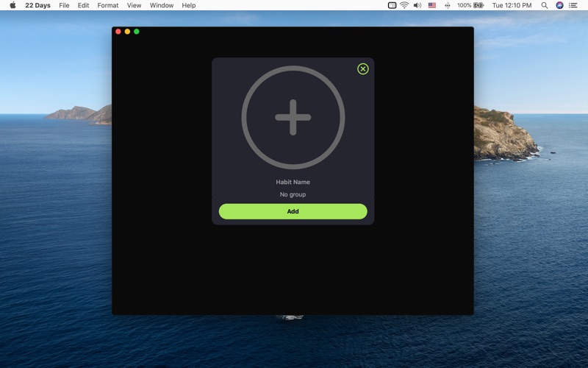The image size is (588, 368).
Task: Click the volume speaker icon
Action: point(417,5)
